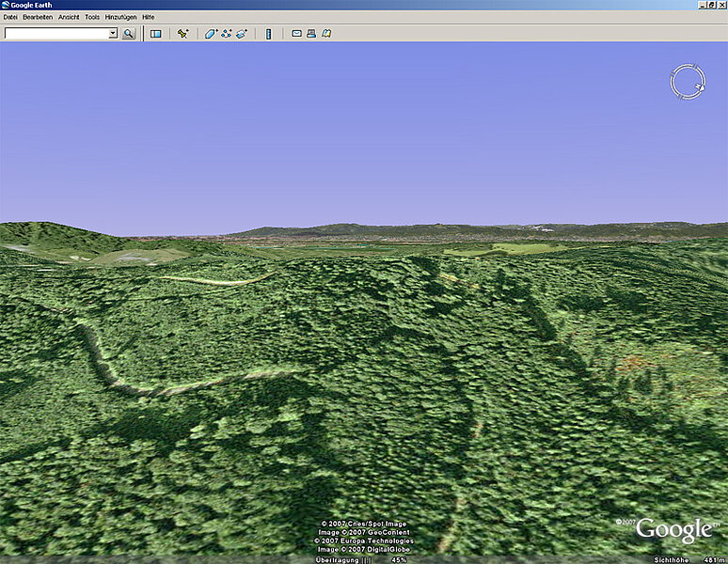Open the Hilfe menu

tap(149, 17)
